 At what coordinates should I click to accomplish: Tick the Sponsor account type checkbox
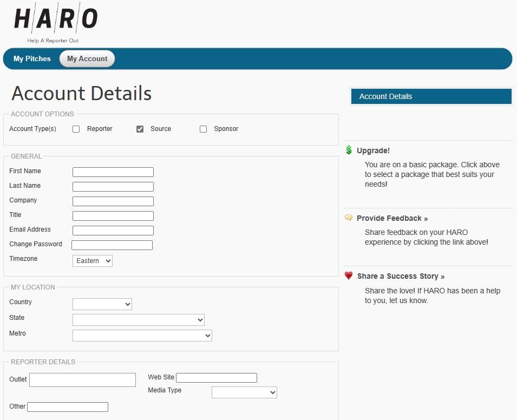(203, 129)
